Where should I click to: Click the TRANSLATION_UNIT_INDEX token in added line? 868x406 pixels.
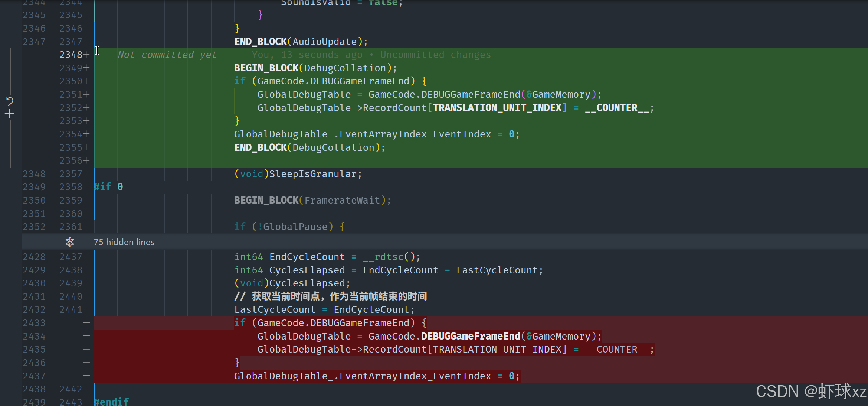point(497,108)
